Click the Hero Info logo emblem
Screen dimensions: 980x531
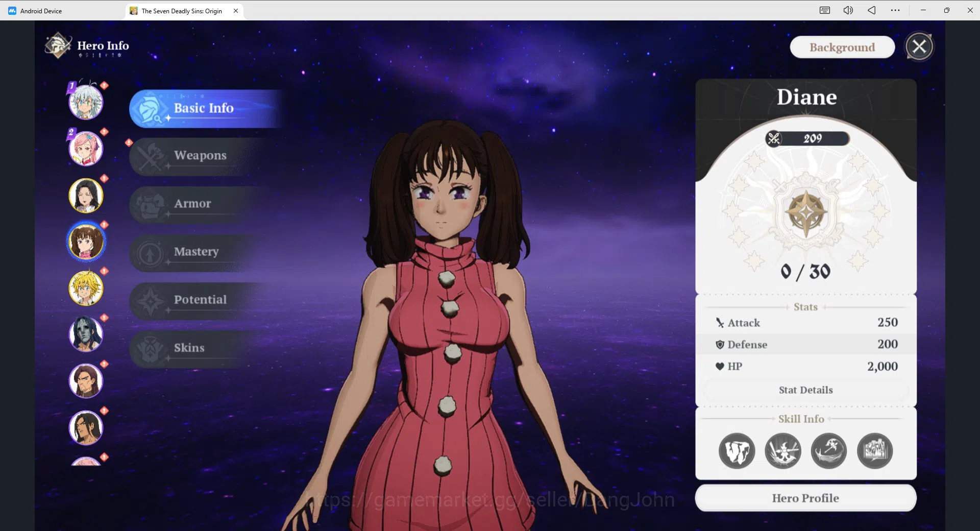coord(58,45)
